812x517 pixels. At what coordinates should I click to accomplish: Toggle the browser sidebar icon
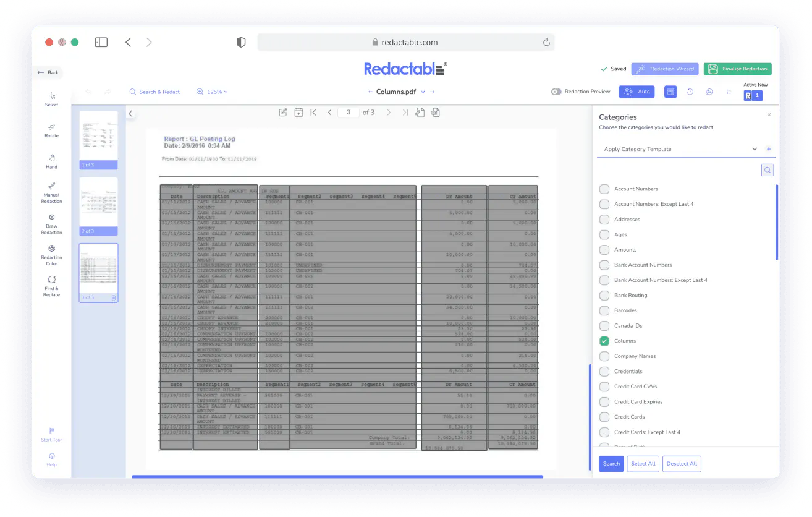click(101, 42)
